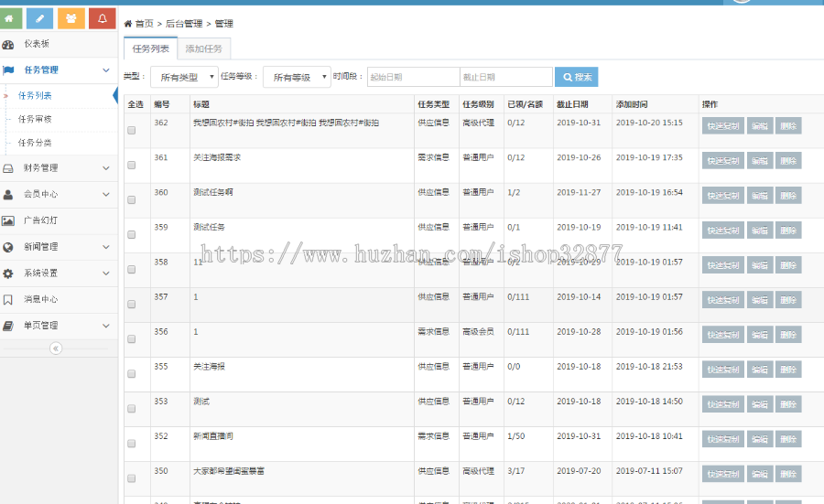Screen dimensions: 824x504
Task: Open 任务列表 in sidebar submenu
Action: [35, 95]
